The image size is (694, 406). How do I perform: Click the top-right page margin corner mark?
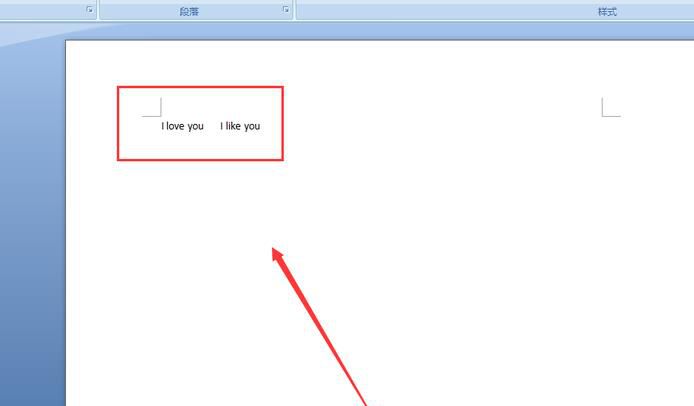coord(610,108)
